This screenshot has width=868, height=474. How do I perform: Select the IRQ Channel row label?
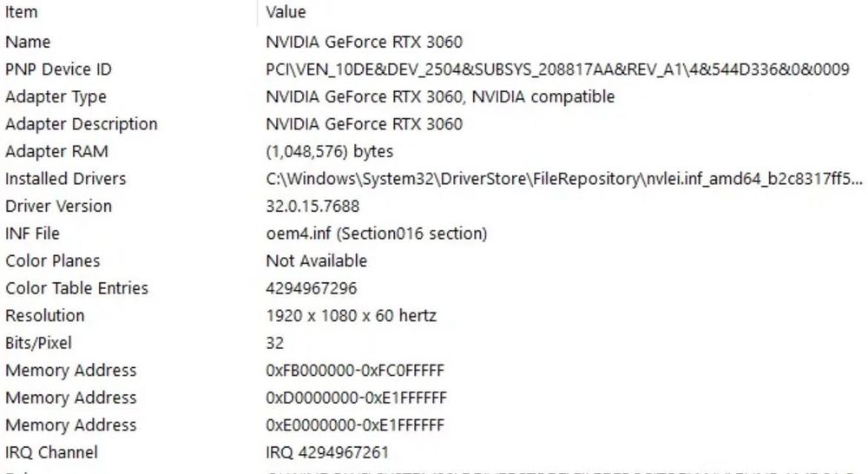[51, 452]
